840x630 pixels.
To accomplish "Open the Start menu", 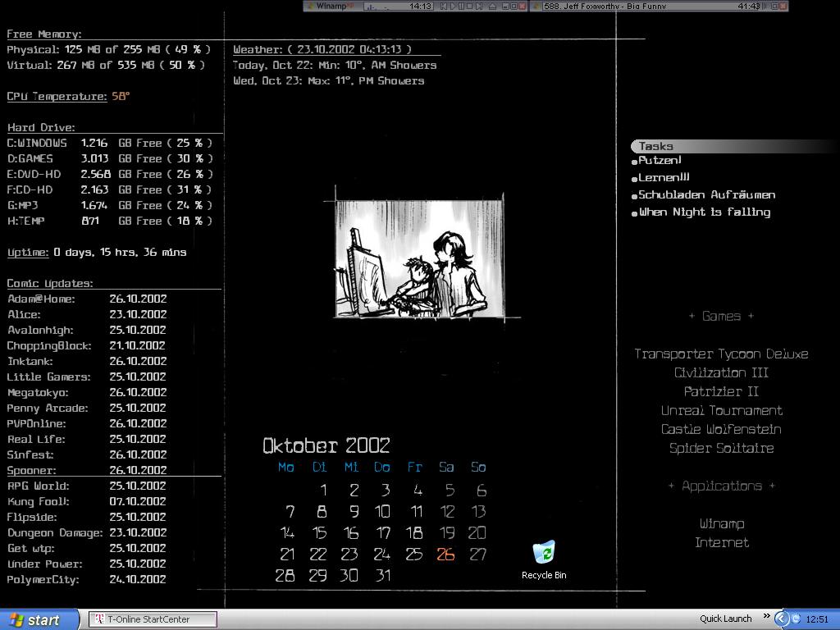I will pyautogui.click(x=39, y=619).
